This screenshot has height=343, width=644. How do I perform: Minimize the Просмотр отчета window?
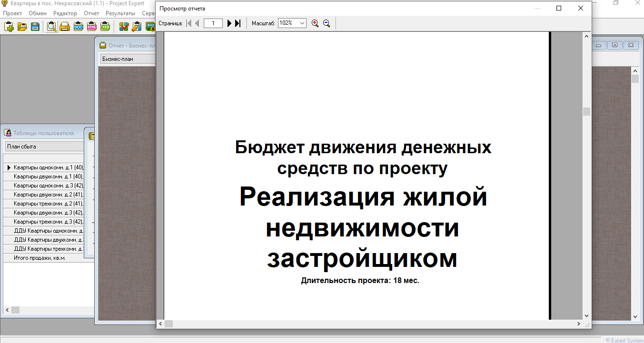pos(537,8)
